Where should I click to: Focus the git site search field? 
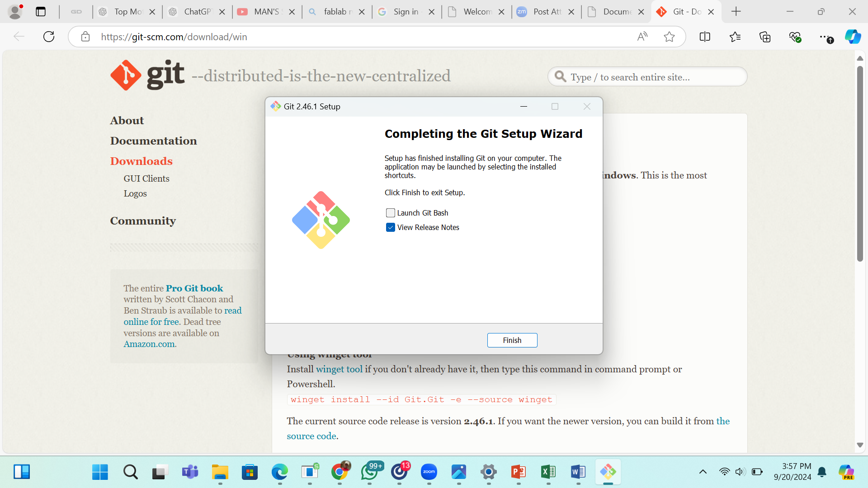[647, 77]
